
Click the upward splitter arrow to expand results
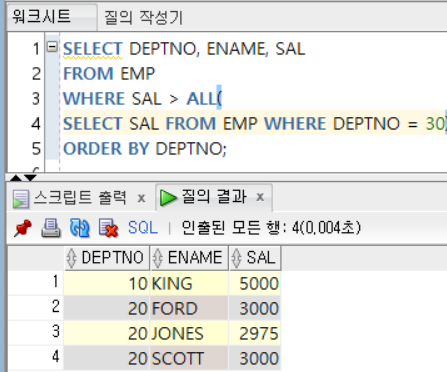15,178
